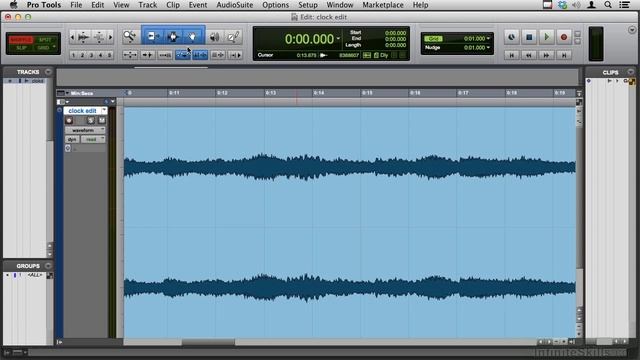
Task: Enable Shuffle edit mode
Action: [x=21, y=40]
